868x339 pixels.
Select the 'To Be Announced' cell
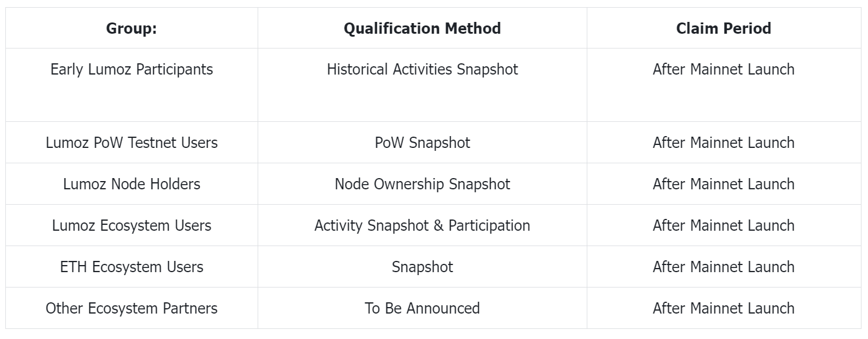[x=422, y=308]
